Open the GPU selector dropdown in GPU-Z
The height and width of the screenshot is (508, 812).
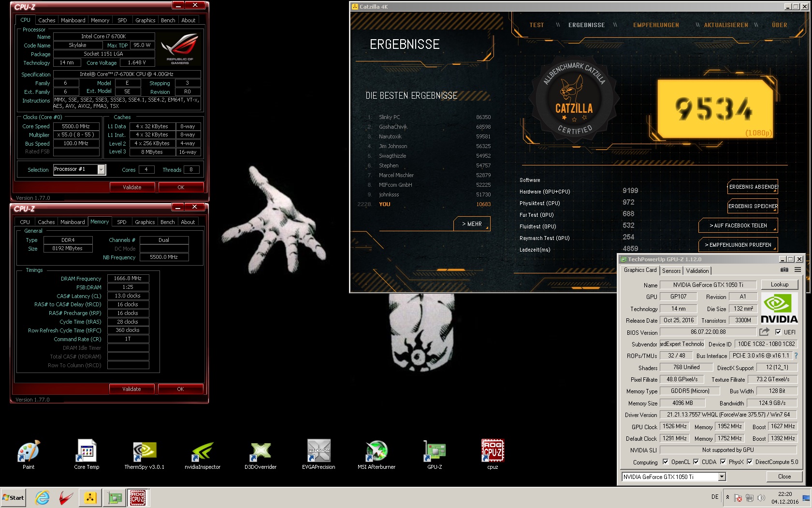722,477
